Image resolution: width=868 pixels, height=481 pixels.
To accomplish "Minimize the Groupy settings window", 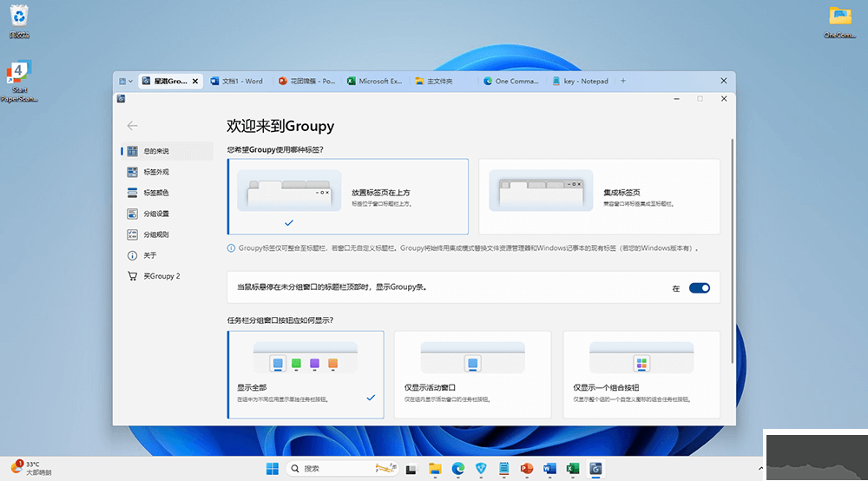I will (676, 98).
